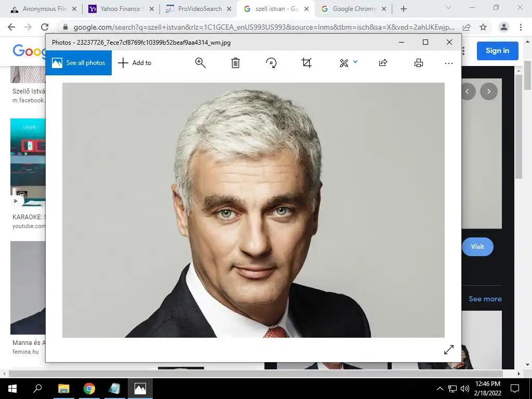This screenshot has height=399, width=532.
Task: Click the browser vertical scrollbar
Action: pos(528,75)
